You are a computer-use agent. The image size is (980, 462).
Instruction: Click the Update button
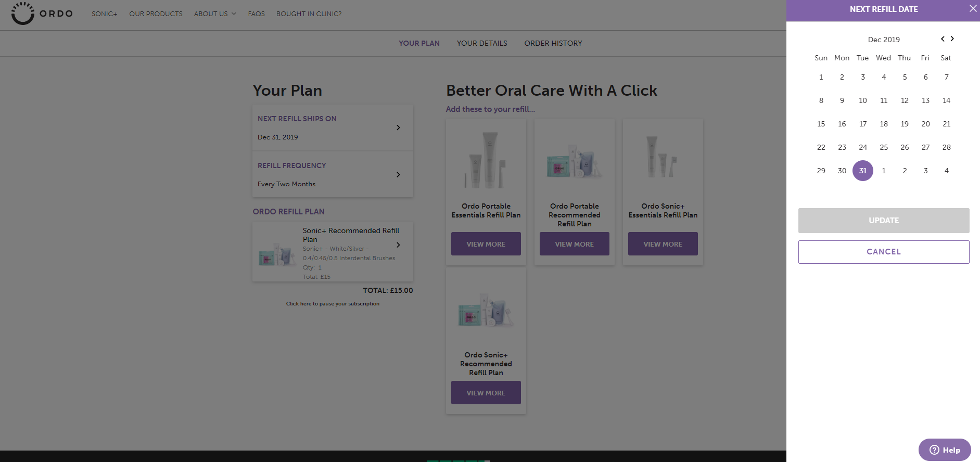pyautogui.click(x=884, y=221)
